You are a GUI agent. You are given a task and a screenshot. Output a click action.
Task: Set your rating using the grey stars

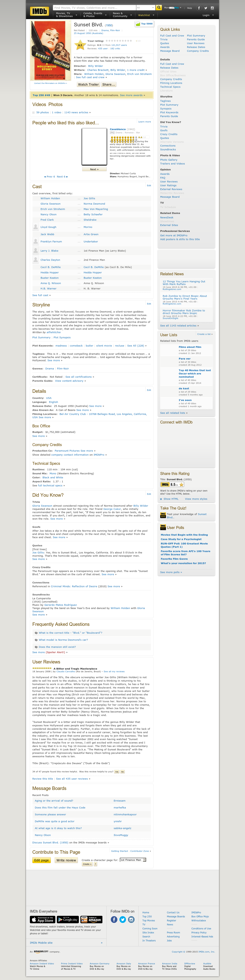(x=118, y=41)
